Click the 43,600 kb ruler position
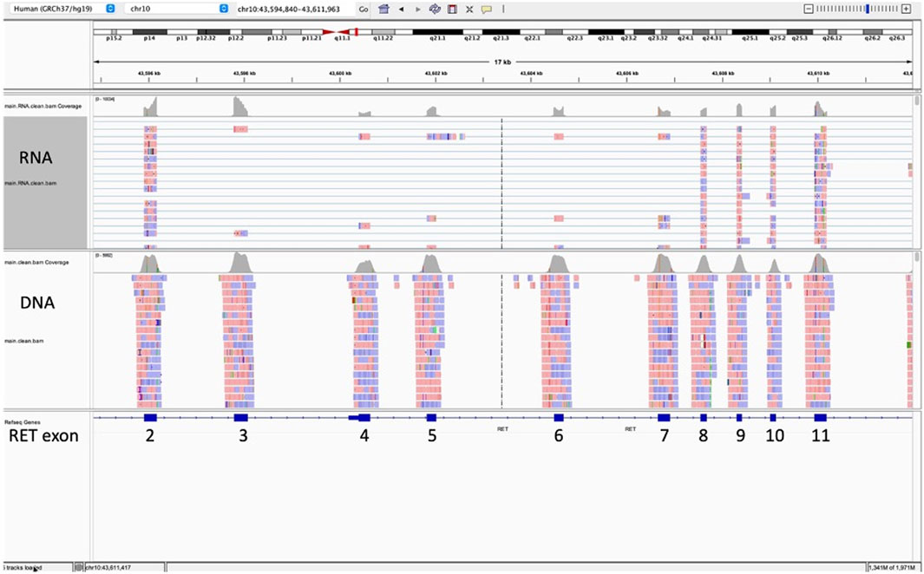Image resolution: width=924 pixels, height=574 pixels. pyautogui.click(x=340, y=74)
